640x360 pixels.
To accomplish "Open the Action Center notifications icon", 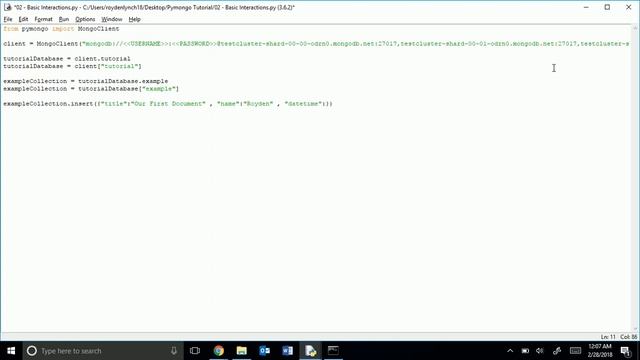I will point(626,351).
